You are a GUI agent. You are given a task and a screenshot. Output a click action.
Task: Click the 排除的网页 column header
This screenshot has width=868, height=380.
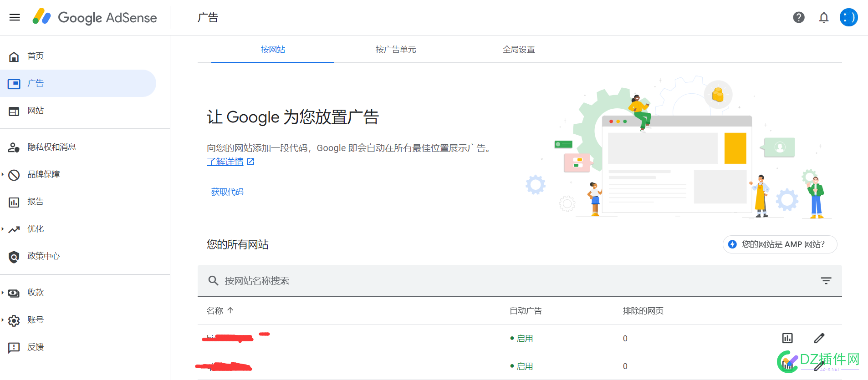[643, 310]
